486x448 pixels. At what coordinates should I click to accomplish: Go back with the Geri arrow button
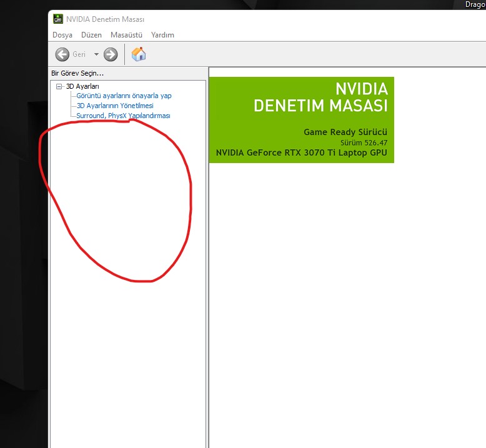point(62,54)
